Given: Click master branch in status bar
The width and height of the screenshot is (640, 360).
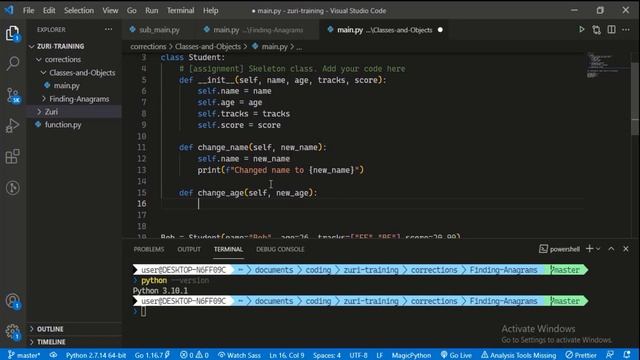Looking at the screenshot, I should pos(24,355).
